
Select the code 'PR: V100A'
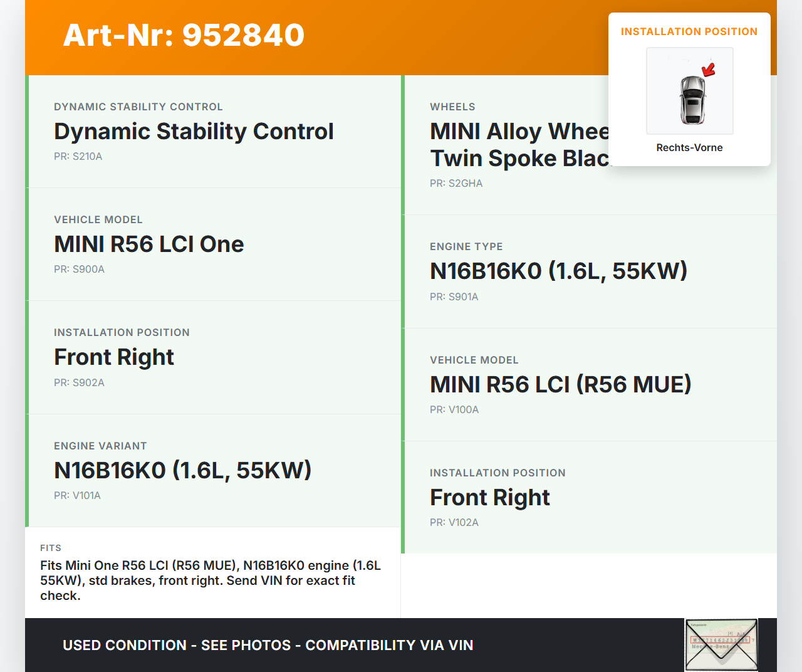coord(454,410)
